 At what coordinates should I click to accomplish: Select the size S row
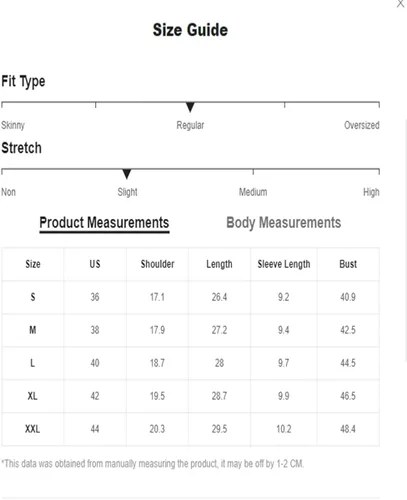(x=191, y=297)
